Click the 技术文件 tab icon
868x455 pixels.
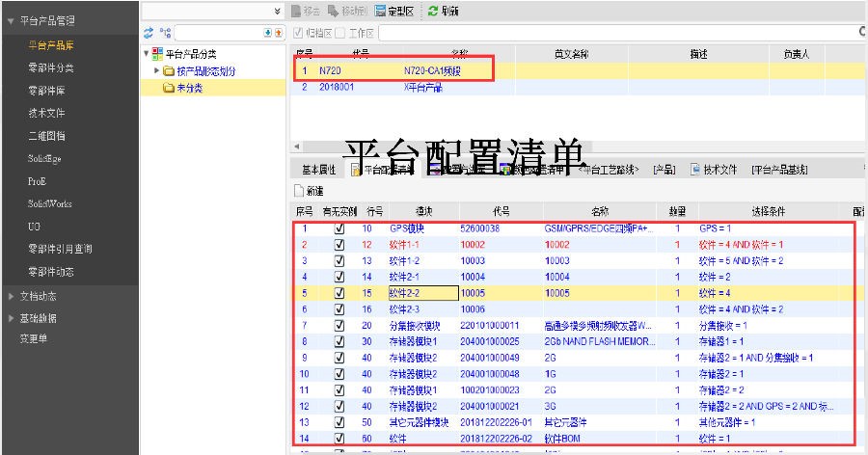click(695, 170)
